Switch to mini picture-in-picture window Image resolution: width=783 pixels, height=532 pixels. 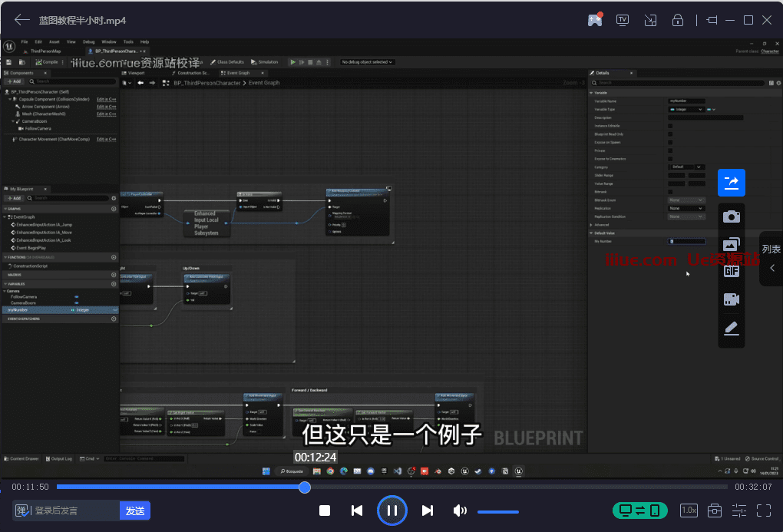650,20
